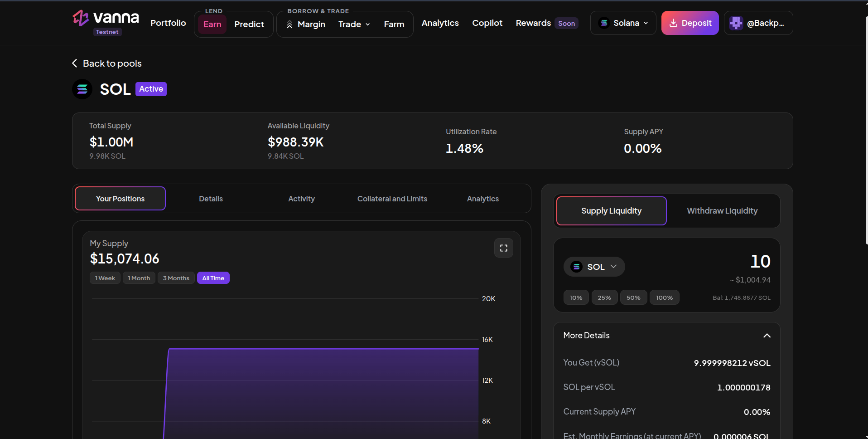Click the Margin double-chevron icon
The height and width of the screenshot is (439, 868).
pos(289,24)
